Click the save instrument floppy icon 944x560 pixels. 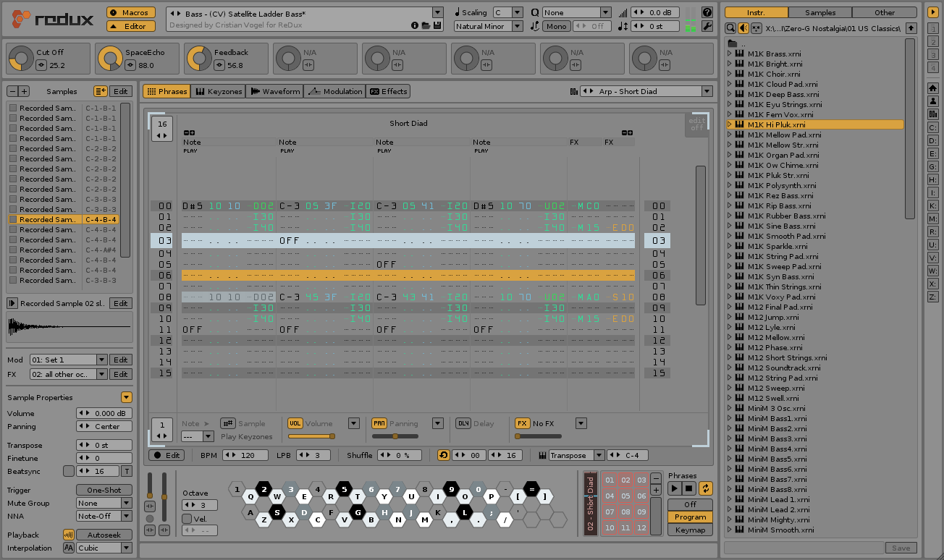[x=437, y=25]
